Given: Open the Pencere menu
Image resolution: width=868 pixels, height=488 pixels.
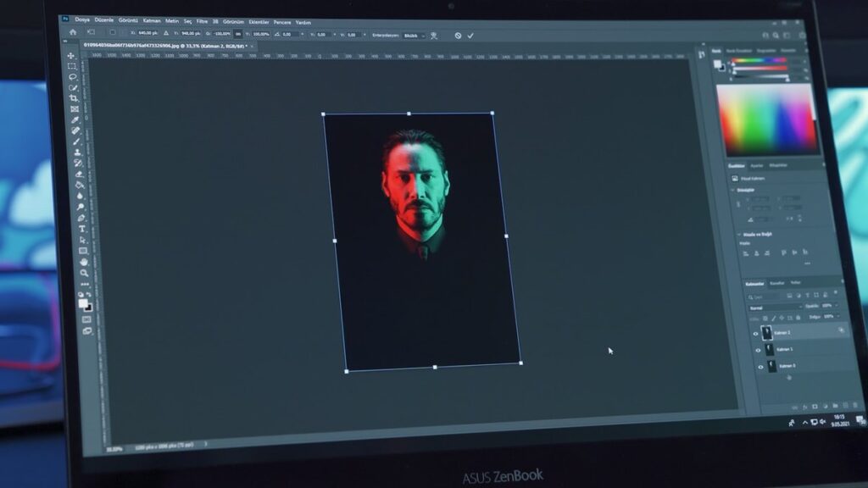Looking at the screenshot, I should tap(281, 22).
